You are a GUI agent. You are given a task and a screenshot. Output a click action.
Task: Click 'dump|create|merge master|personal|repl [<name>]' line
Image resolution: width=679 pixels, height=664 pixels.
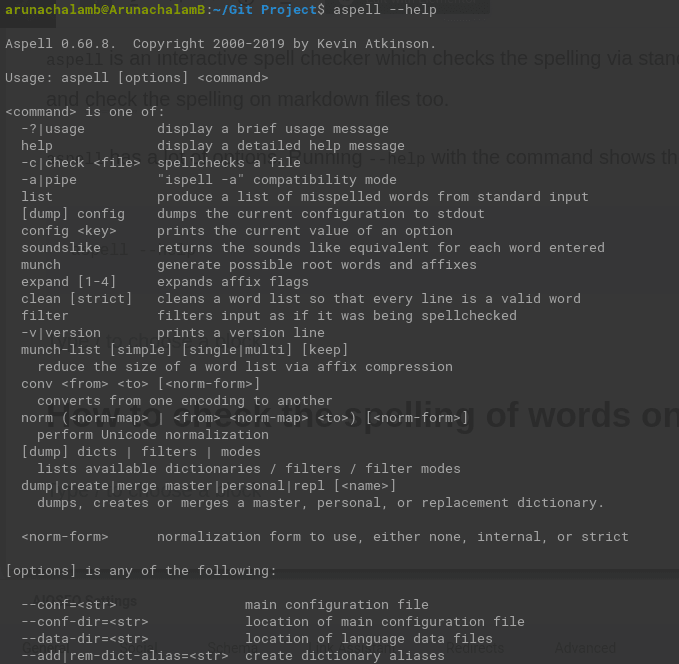point(209,486)
